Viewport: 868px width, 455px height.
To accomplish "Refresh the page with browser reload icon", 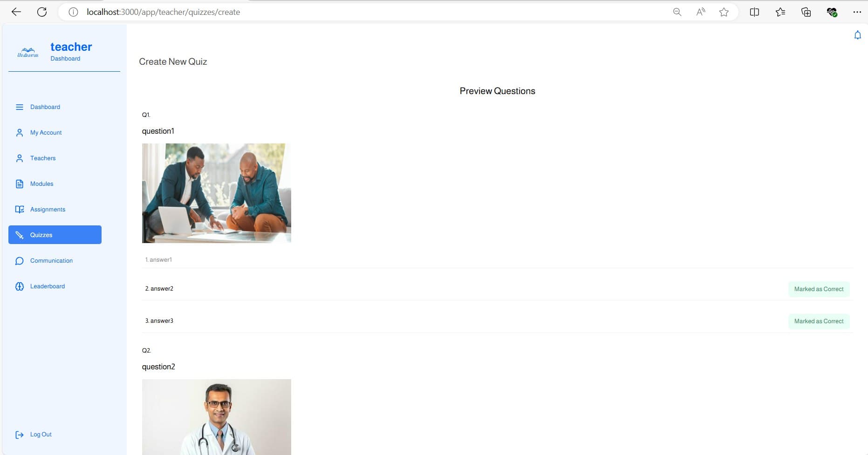I will pos(42,12).
